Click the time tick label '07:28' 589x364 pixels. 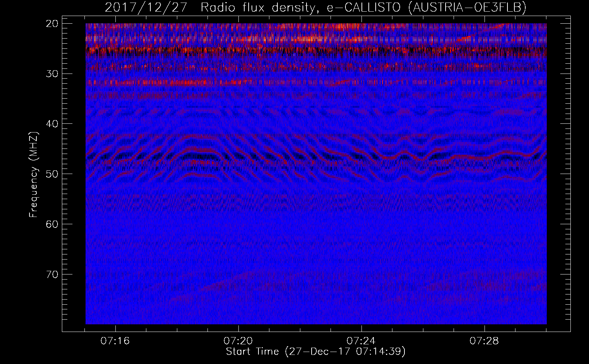click(484, 341)
